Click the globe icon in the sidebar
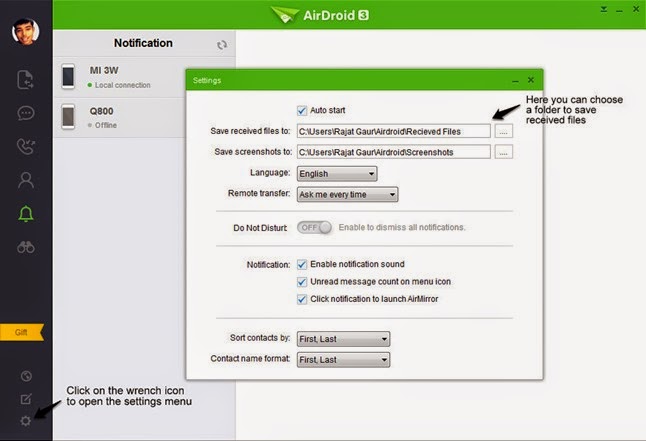The width and height of the screenshot is (646, 441). (x=26, y=376)
